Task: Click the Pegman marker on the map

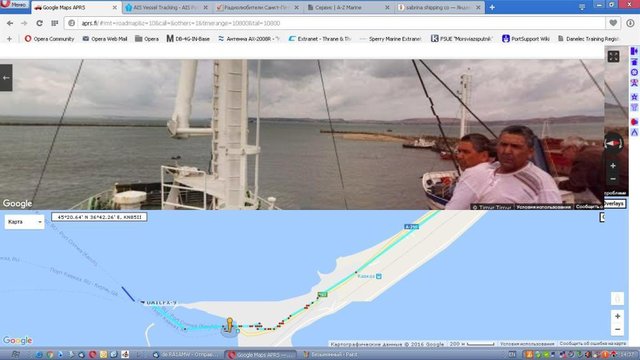Action: point(230,325)
